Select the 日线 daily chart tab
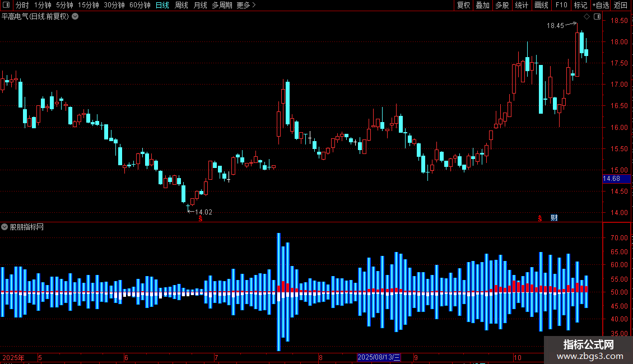The width and height of the screenshot is (633, 364). pyautogui.click(x=162, y=5)
